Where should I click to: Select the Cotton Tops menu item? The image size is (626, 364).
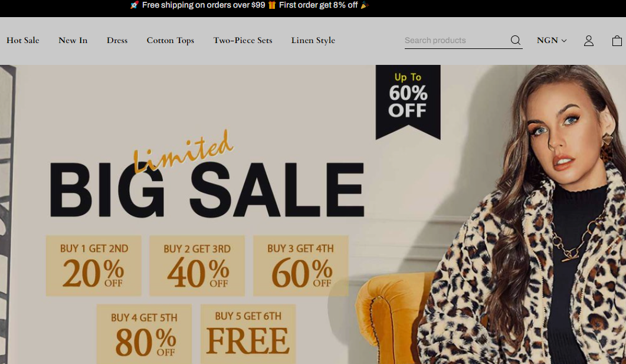[170, 40]
